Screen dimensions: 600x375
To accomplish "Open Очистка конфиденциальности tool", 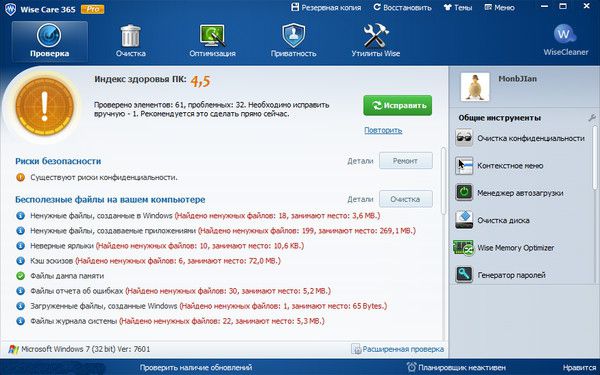I will pyautogui.click(x=520, y=138).
